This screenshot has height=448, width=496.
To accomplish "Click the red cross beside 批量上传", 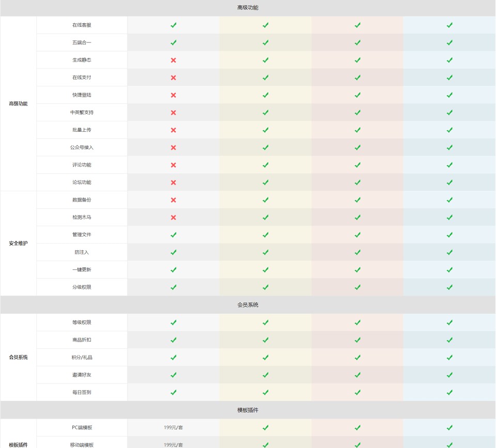I will point(174,130).
